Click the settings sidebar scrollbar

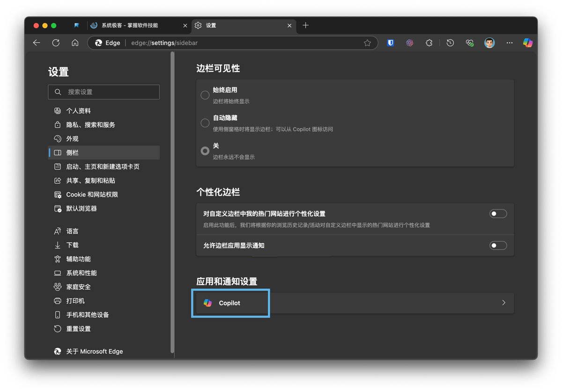pos(172,202)
